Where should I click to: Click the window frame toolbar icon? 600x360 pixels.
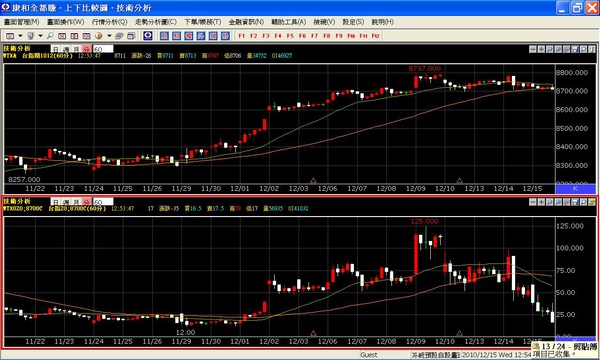pos(131,36)
